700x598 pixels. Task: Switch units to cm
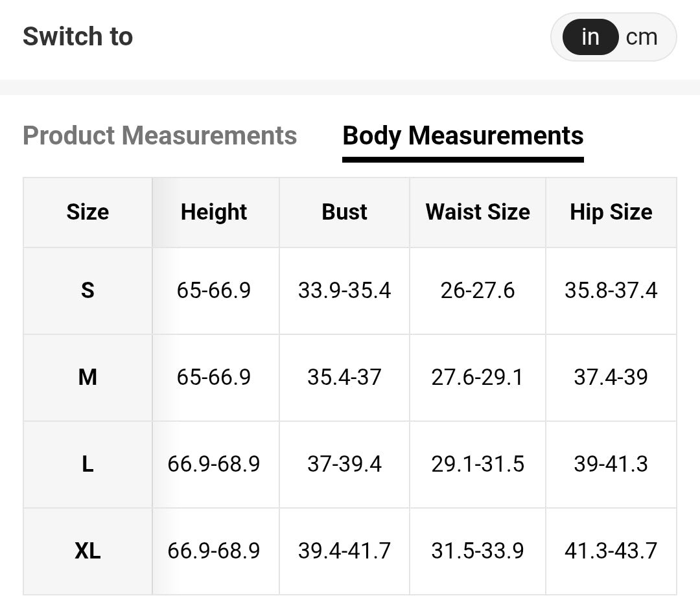click(x=642, y=37)
